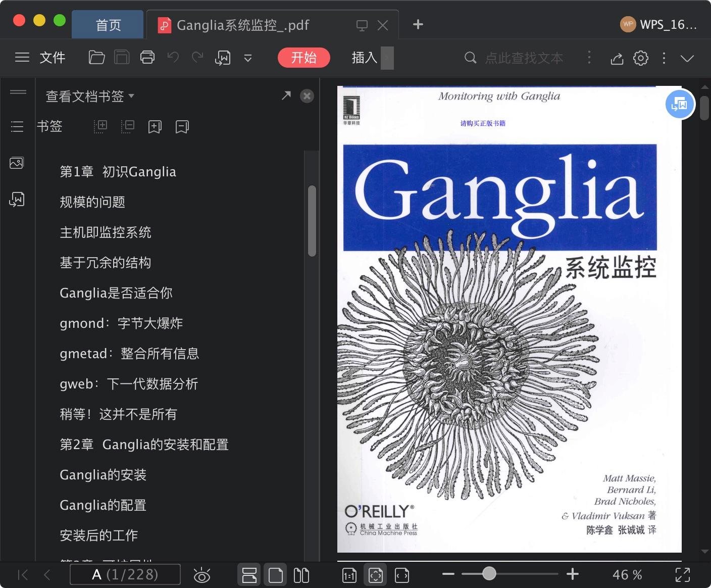This screenshot has height=588, width=711.
Task: Set zoom to actual size 1:1
Action: click(349, 575)
